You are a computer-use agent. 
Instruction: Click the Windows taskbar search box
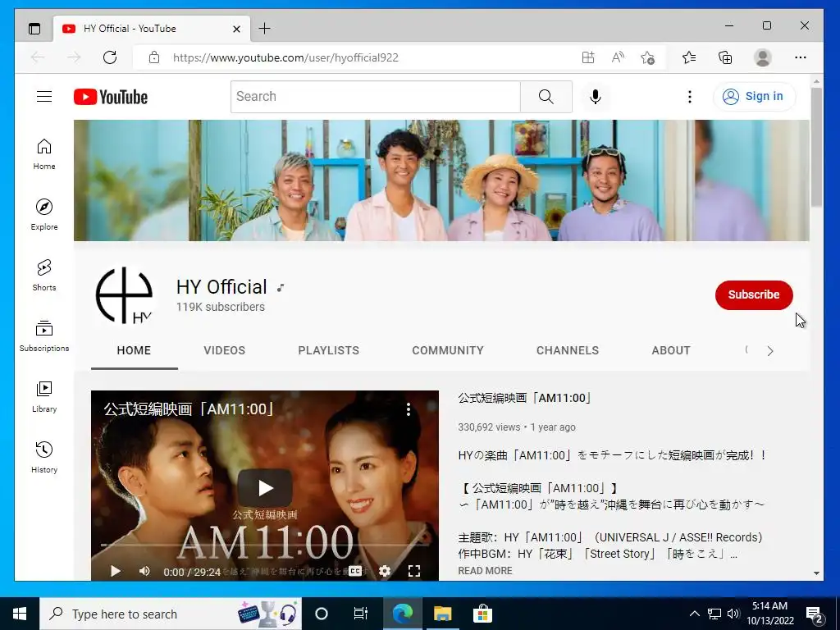[x=171, y=614]
